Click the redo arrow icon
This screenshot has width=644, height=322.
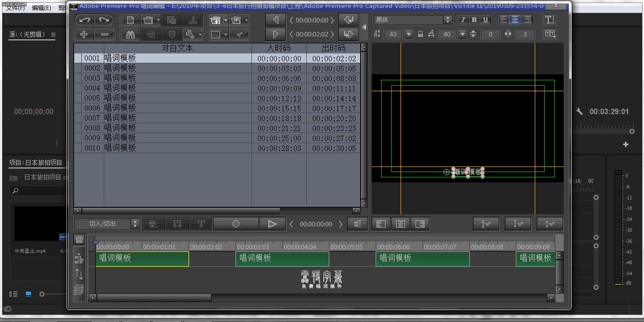104,20
